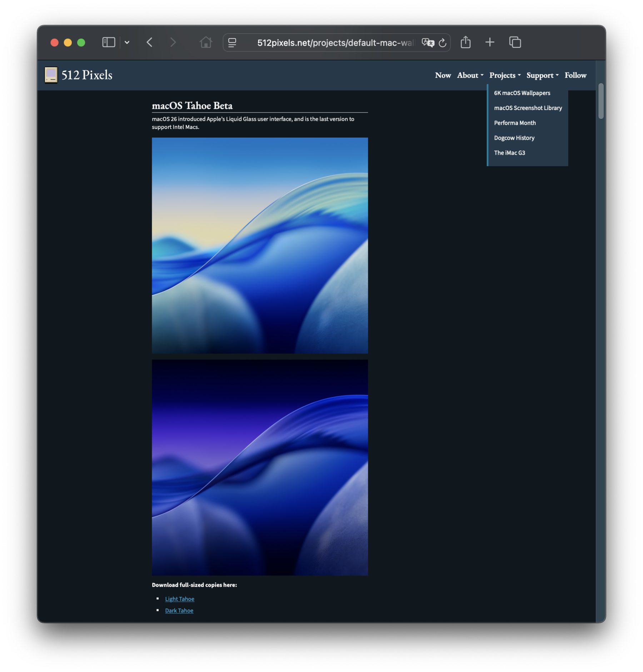Download the Dark Tahoe link
643x672 pixels.
tap(179, 611)
